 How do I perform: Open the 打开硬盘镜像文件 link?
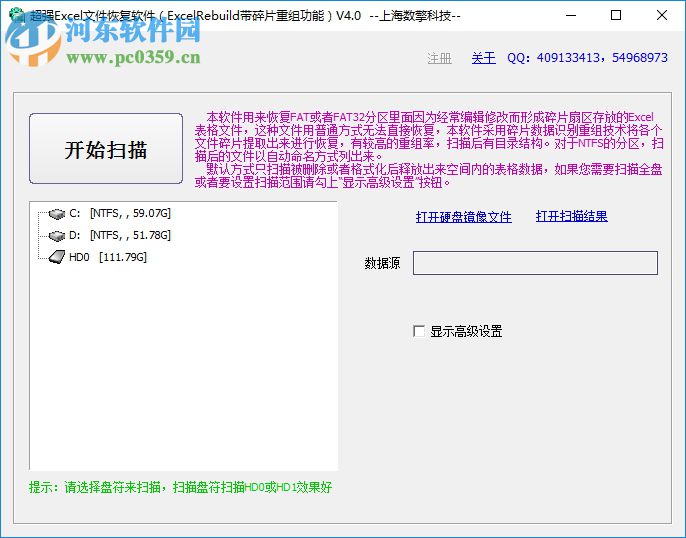coord(463,217)
